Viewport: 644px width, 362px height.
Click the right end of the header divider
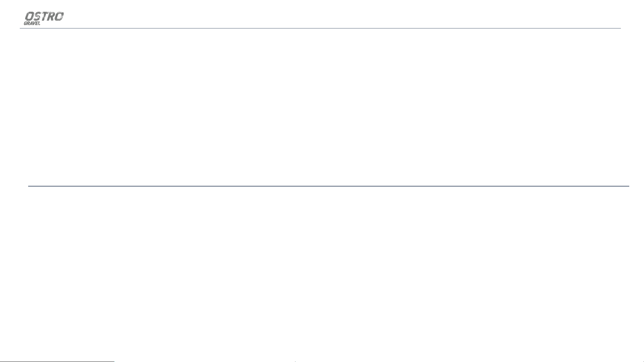coord(620,28)
